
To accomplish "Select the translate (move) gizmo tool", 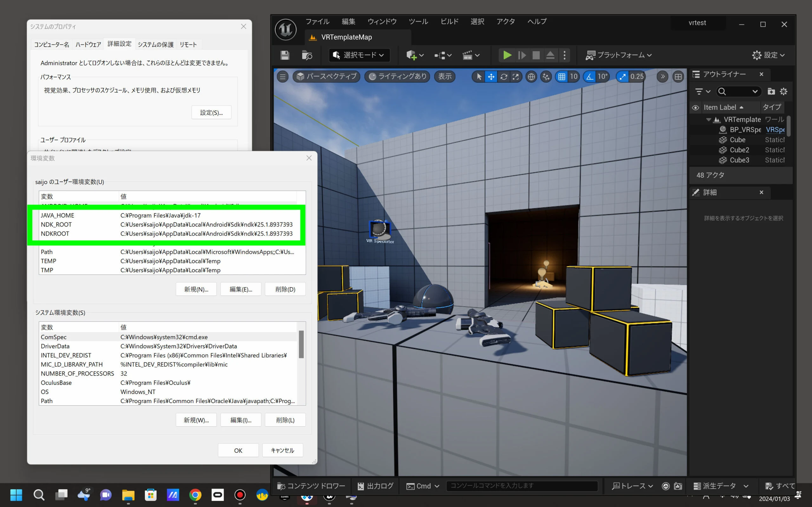I will pos(491,77).
